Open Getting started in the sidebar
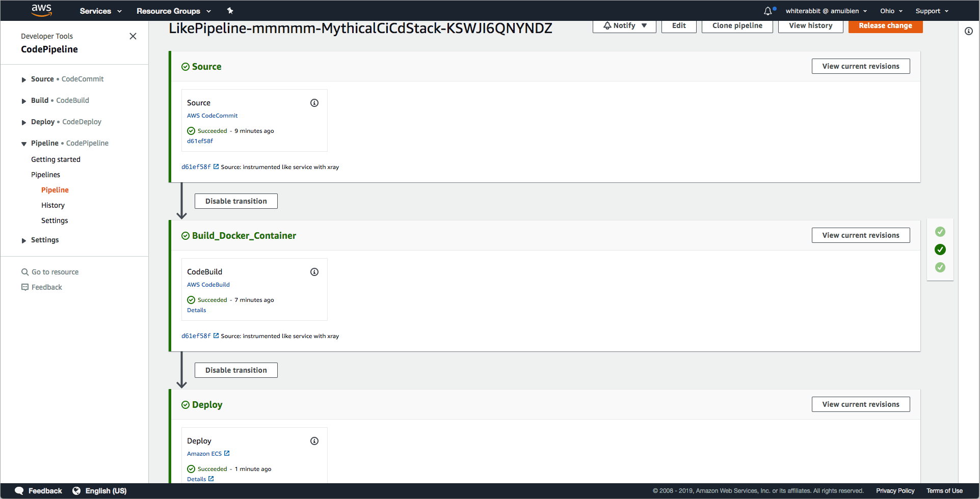The width and height of the screenshot is (980, 499). click(x=56, y=159)
